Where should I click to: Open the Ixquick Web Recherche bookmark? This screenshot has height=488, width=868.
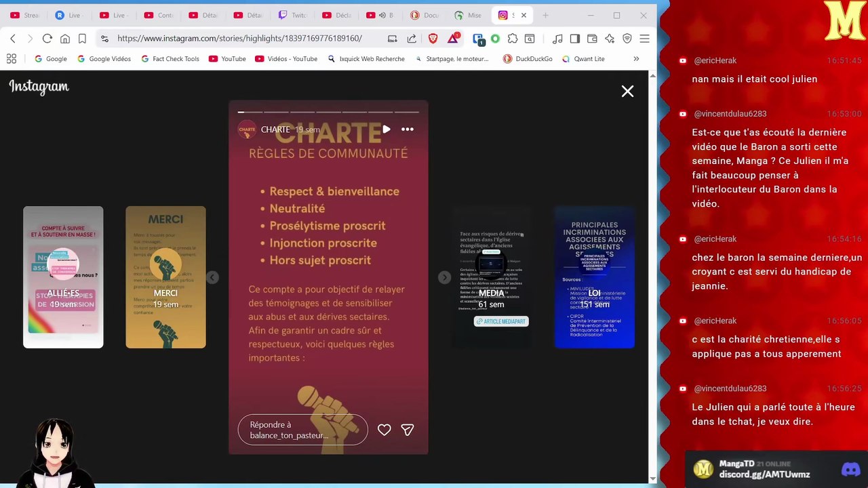pyautogui.click(x=366, y=59)
